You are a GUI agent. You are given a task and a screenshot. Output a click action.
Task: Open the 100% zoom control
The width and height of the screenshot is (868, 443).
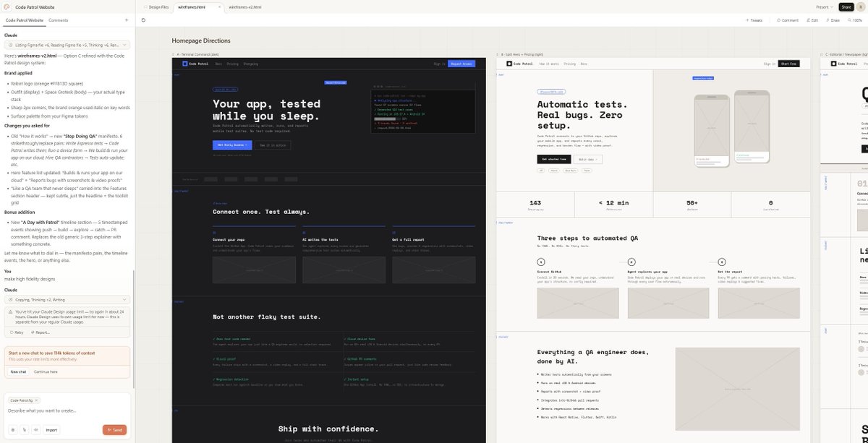pos(854,20)
